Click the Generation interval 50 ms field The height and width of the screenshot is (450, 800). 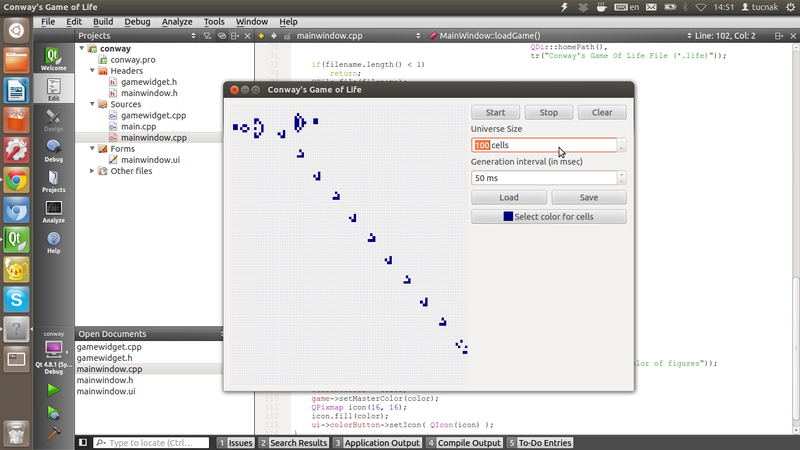pyautogui.click(x=544, y=178)
